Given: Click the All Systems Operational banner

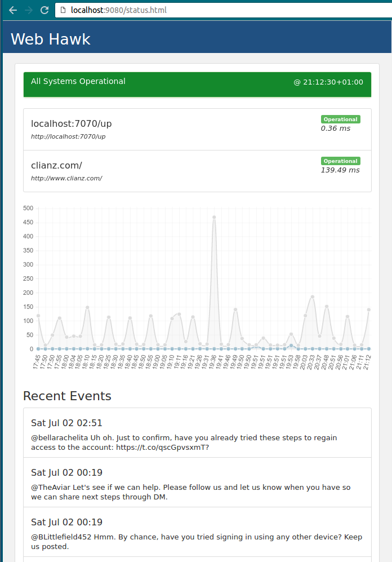Looking at the screenshot, I should point(197,85).
